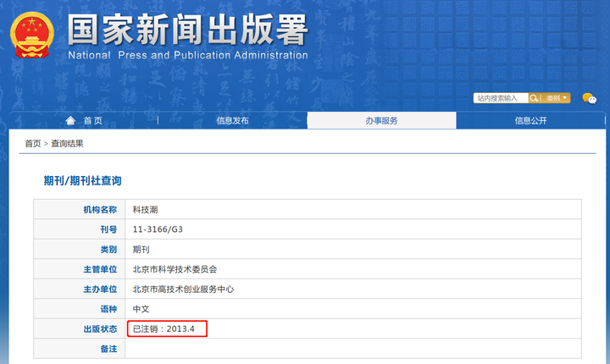Viewport: 610px width, 364px height.
Task: Click the 出版状态 row label
Action: pos(100,329)
